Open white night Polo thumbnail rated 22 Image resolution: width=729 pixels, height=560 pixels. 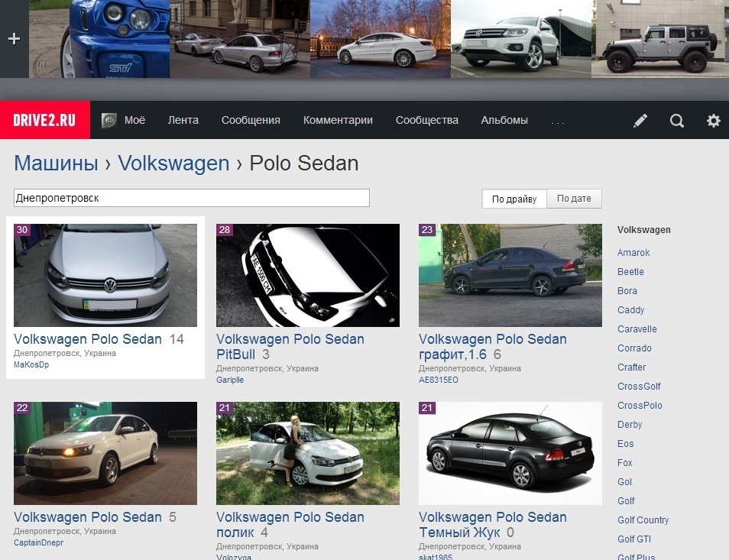pos(105,453)
